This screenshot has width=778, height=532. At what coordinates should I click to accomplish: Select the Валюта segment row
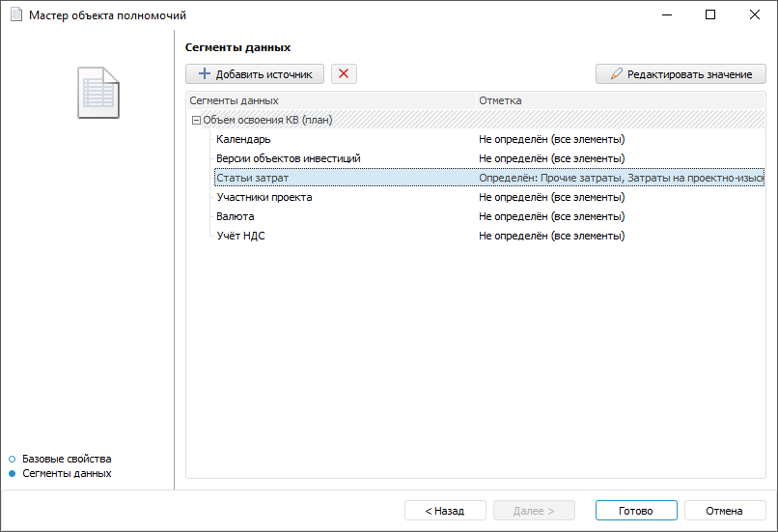pyautogui.click(x=236, y=216)
